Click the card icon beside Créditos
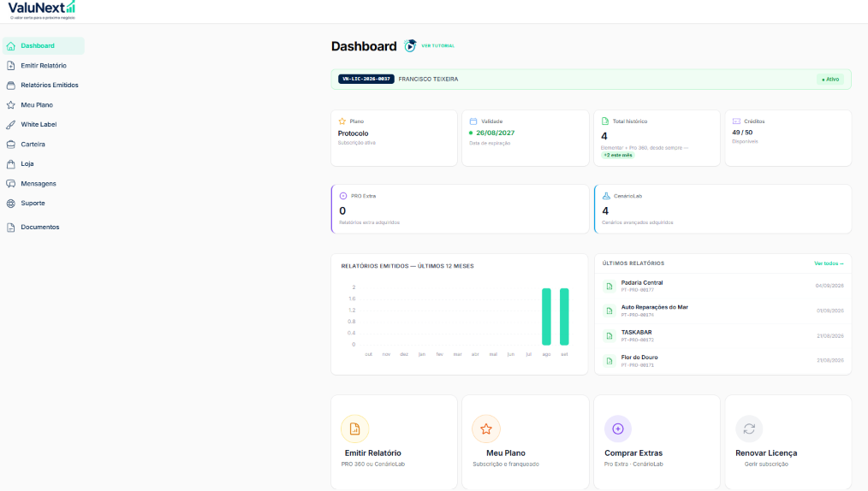 pyautogui.click(x=736, y=121)
